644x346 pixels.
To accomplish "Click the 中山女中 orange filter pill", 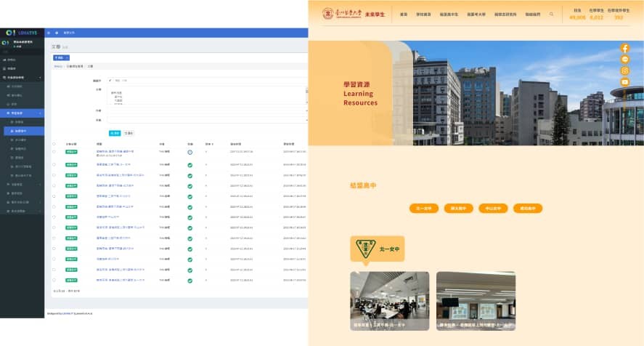I will pyautogui.click(x=493, y=209).
